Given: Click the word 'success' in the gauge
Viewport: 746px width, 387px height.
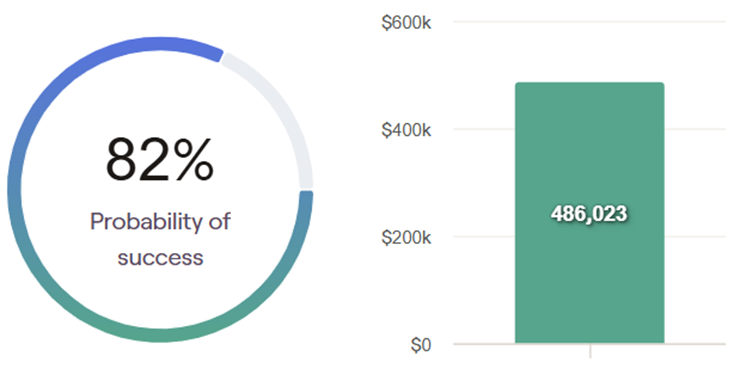Looking at the screenshot, I should 160,258.
